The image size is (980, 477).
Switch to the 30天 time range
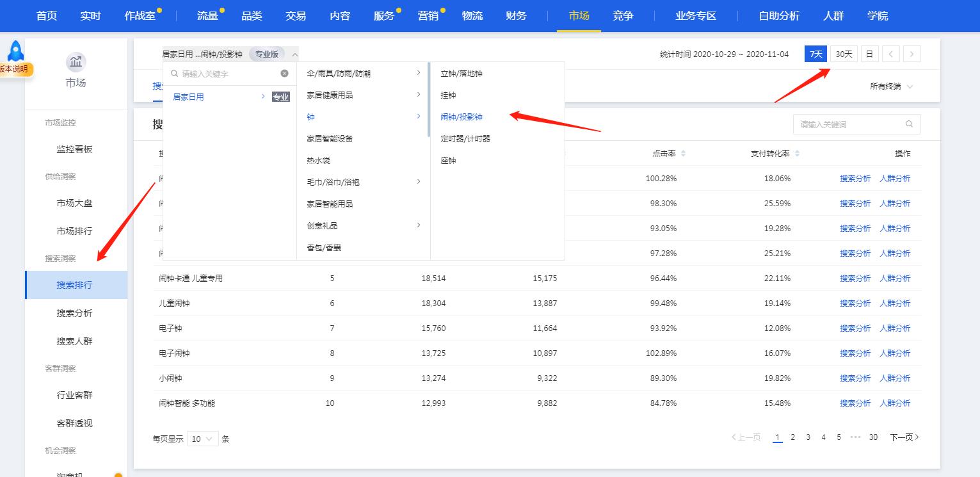(x=843, y=54)
